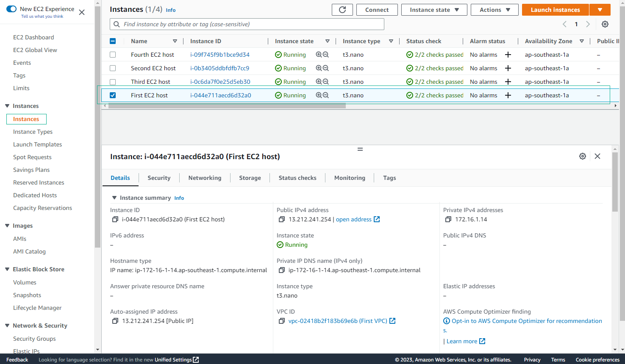
Task: Open table preferences gear icon
Action: click(605, 24)
